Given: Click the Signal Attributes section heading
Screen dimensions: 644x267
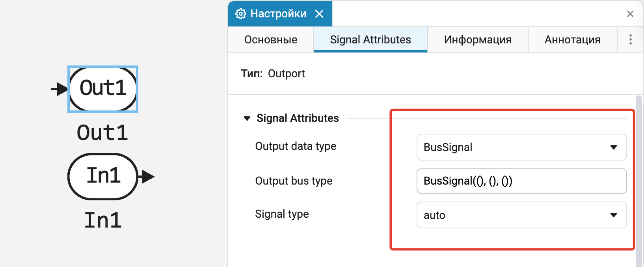Looking at the screenshot, I should [x=298, y=118].
